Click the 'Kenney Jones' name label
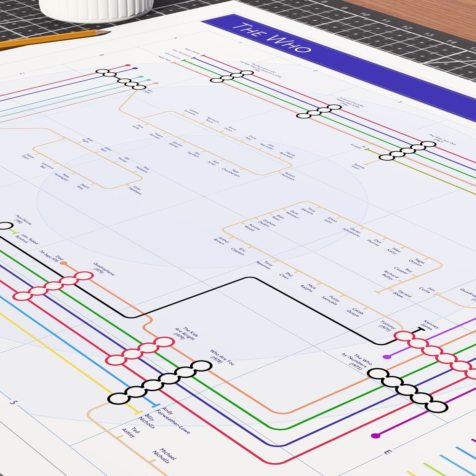Viewport: 476px width, 476px height. point(429,325)
